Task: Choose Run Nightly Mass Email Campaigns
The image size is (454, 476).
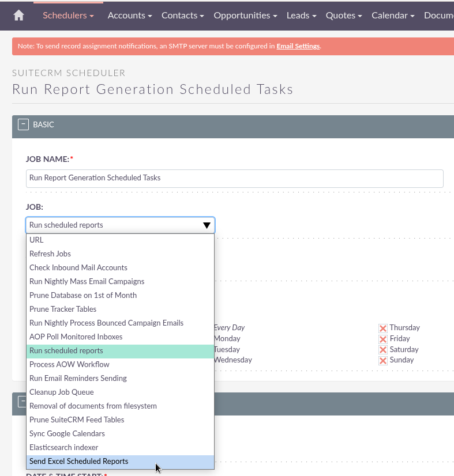Action: tap(120, 281)
